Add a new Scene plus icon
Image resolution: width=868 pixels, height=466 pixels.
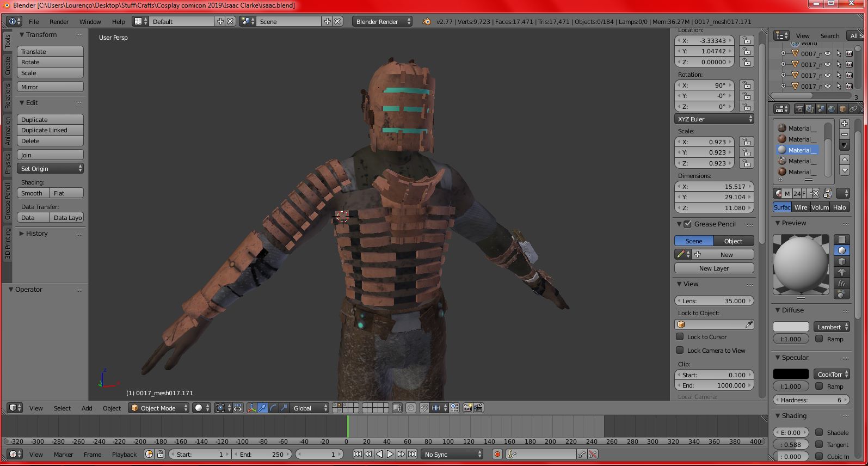click(x=327, y=21)
